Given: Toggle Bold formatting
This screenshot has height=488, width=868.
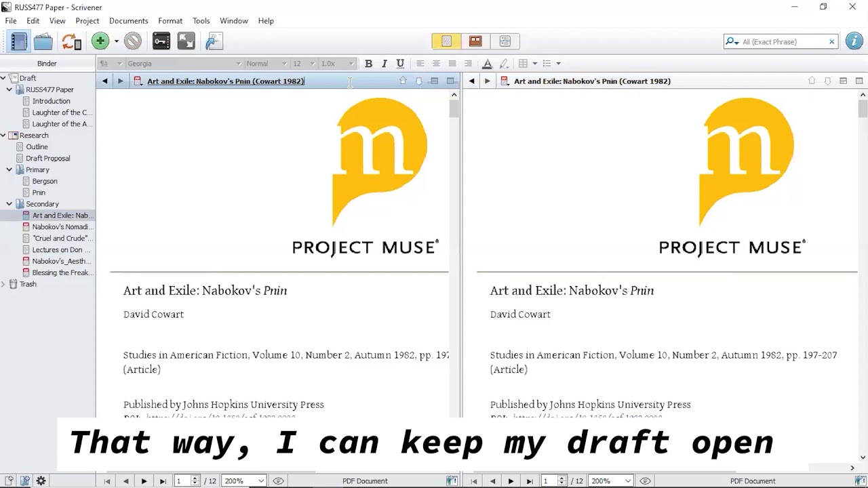Looking at the screenshot, I should 368,64.
